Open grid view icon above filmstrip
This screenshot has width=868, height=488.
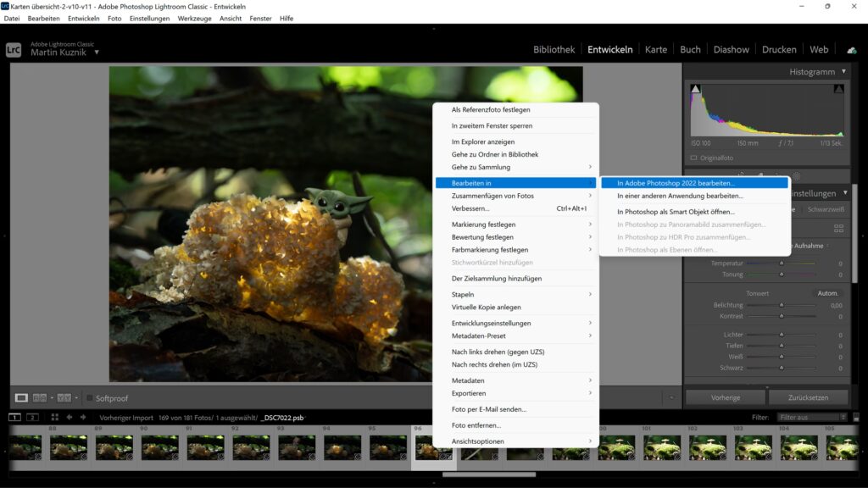click(55, 417)
